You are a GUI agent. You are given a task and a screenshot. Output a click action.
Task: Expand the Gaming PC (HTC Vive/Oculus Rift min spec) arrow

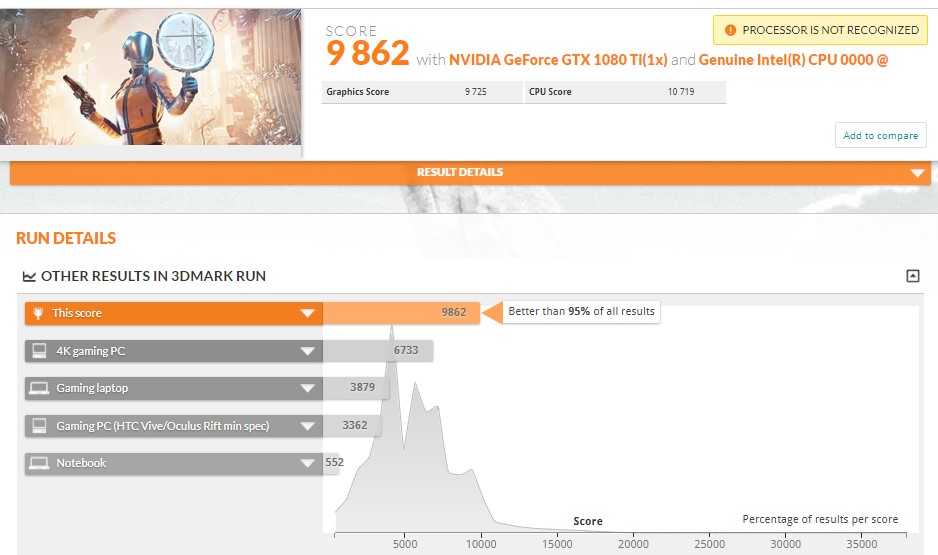307,426
